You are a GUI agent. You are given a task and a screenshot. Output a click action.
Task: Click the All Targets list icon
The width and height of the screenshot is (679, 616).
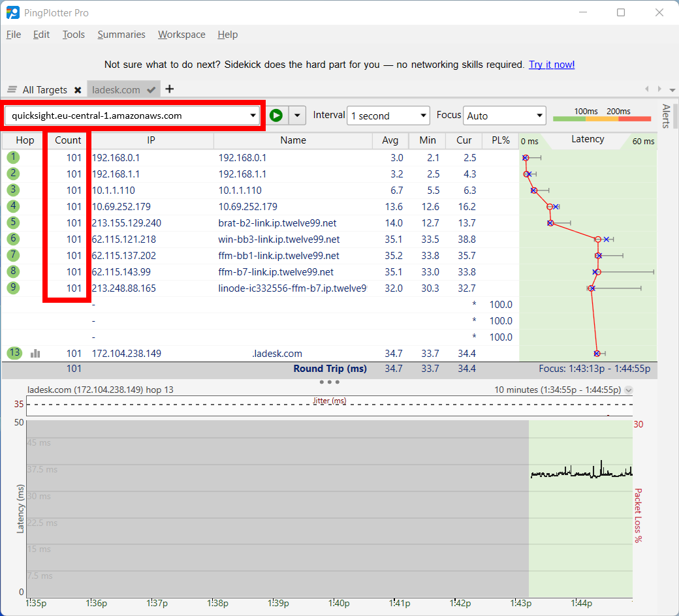pyautogui.click(x=12, y=89)
